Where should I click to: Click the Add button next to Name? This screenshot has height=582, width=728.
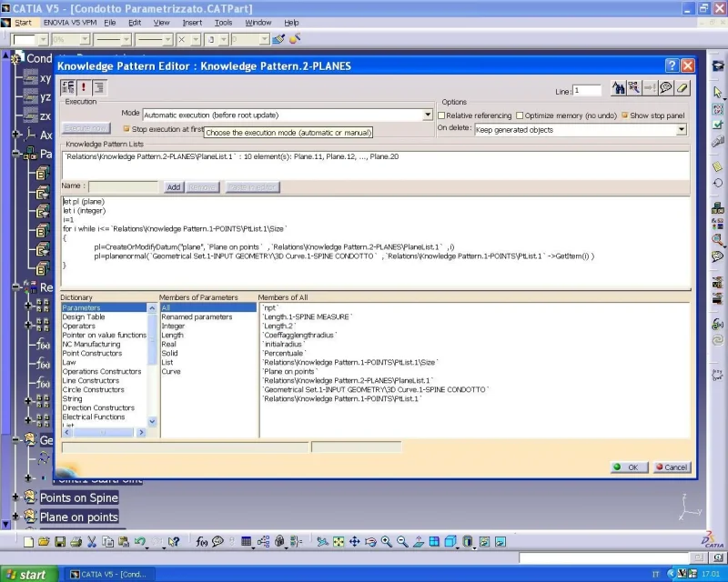pos(174,187)
